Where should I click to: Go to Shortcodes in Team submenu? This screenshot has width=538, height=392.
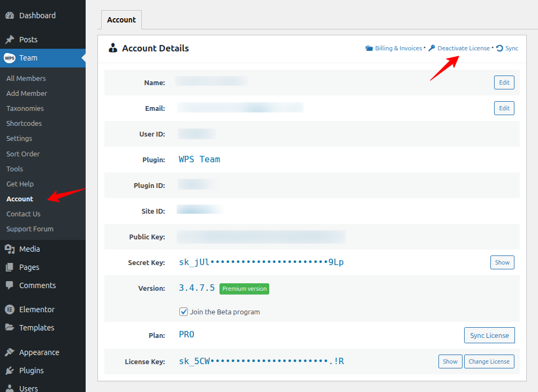(24, 123)
